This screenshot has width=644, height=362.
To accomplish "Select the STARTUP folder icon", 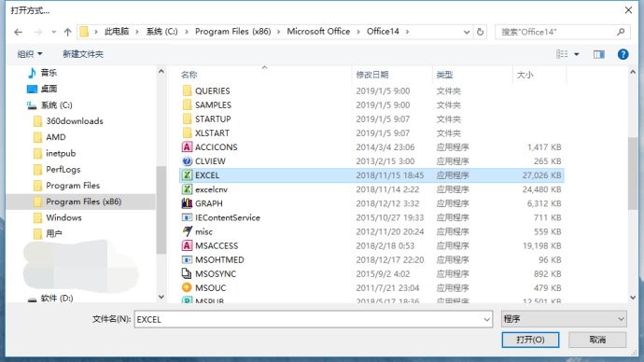I will coord(187,119).
